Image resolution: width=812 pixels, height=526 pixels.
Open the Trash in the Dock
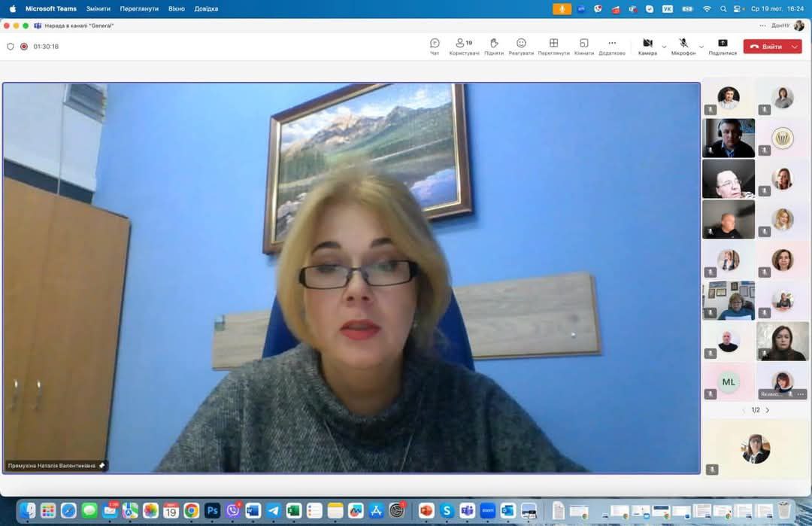(784, 511)
